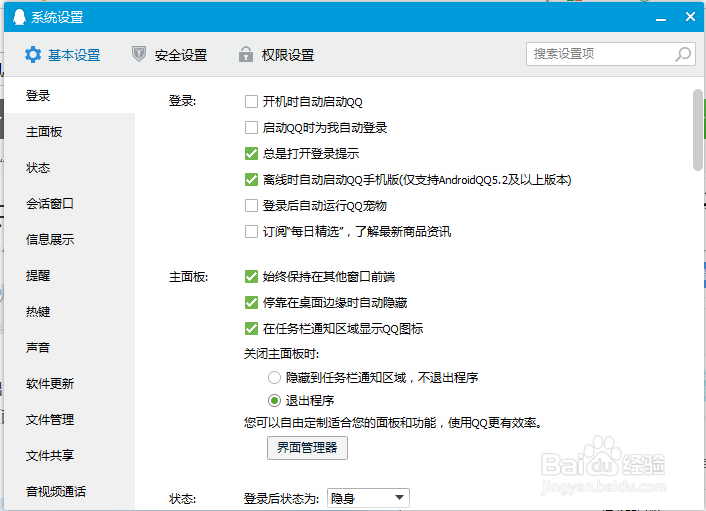Select 登录 in the sidebar
This screenshot has height=511, width=706.
(x=69, y=95)
